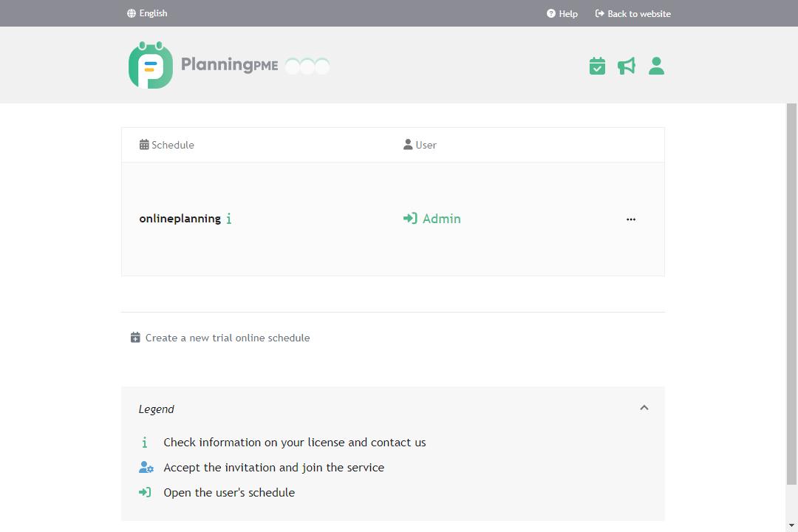
Task: Collapse the Legend section
Action: pyautogui.click(x=644, y=408)
